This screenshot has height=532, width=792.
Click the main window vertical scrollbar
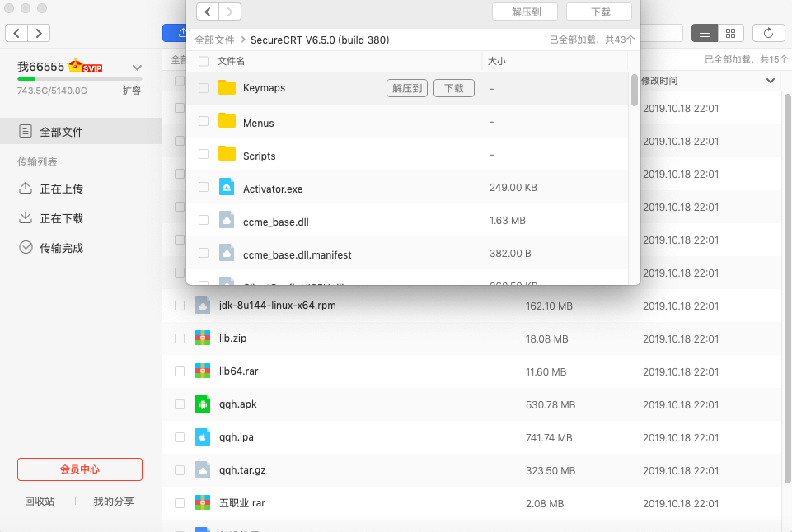pos(787,287)
